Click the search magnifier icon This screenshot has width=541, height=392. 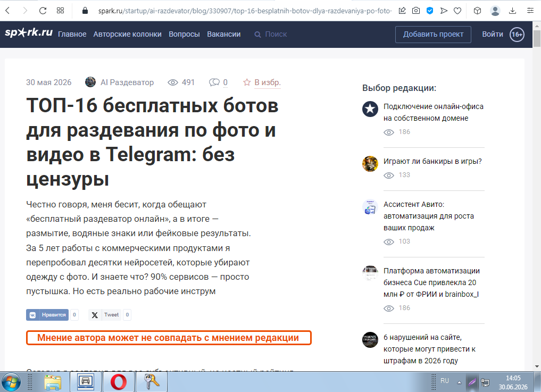tap(257, 35)
